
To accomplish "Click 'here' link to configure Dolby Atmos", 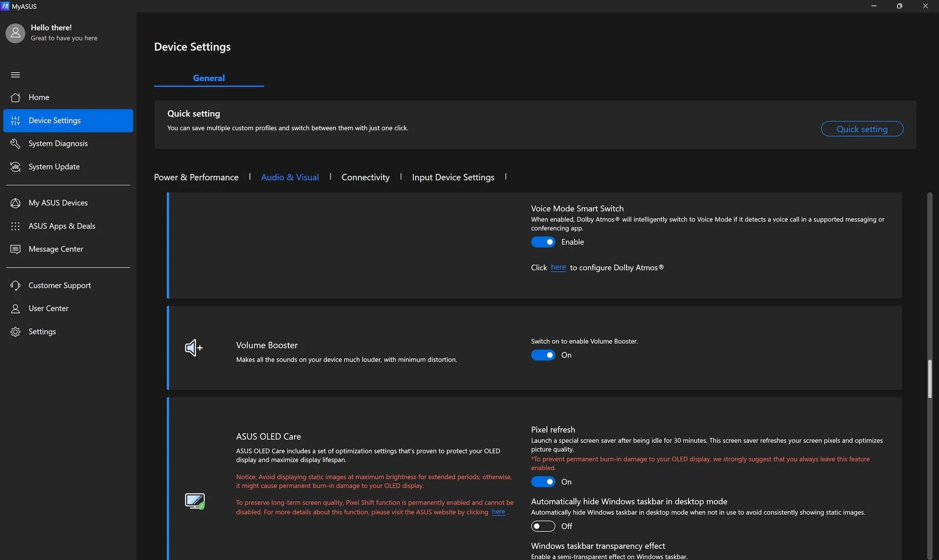I will click(x=558, y=267).
